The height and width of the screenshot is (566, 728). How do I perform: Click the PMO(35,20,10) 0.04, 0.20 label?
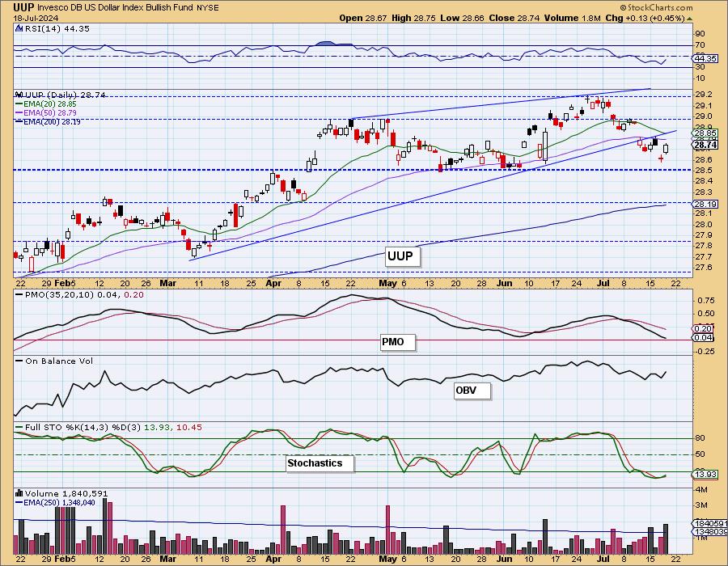(x=84, y=295)
